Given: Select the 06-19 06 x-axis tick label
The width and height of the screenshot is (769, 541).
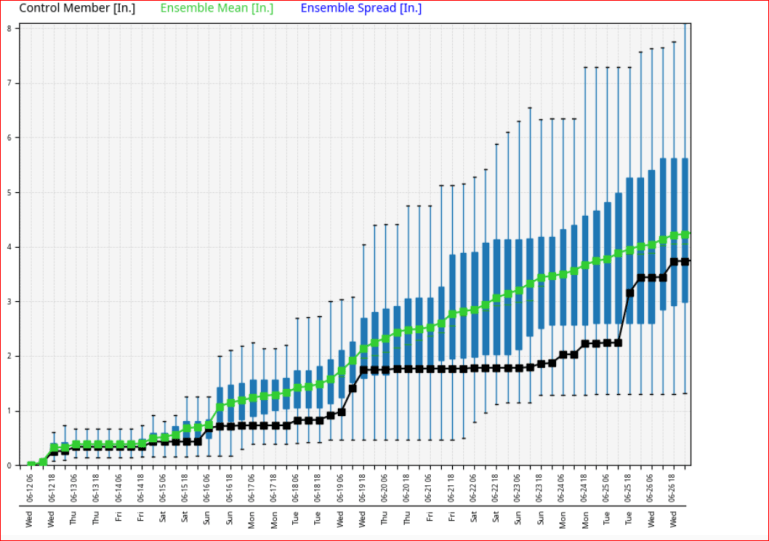Looking at the screenshot, I should pos(342,487).
